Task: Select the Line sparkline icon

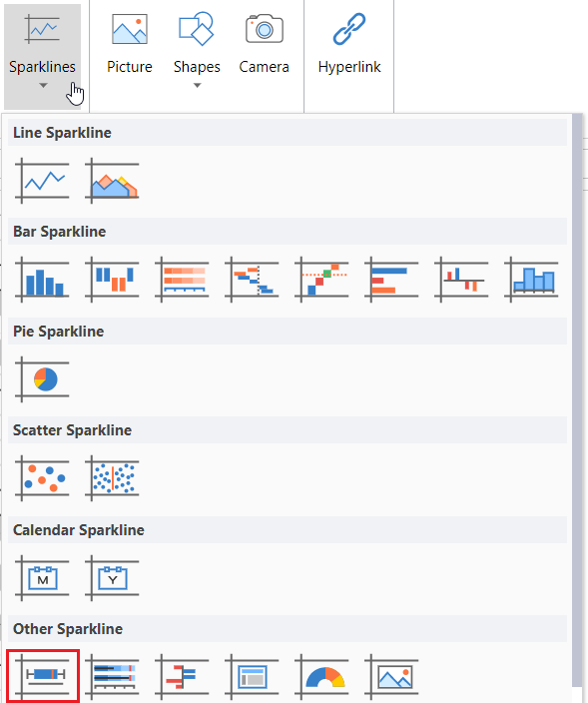Action: [42, 181]
